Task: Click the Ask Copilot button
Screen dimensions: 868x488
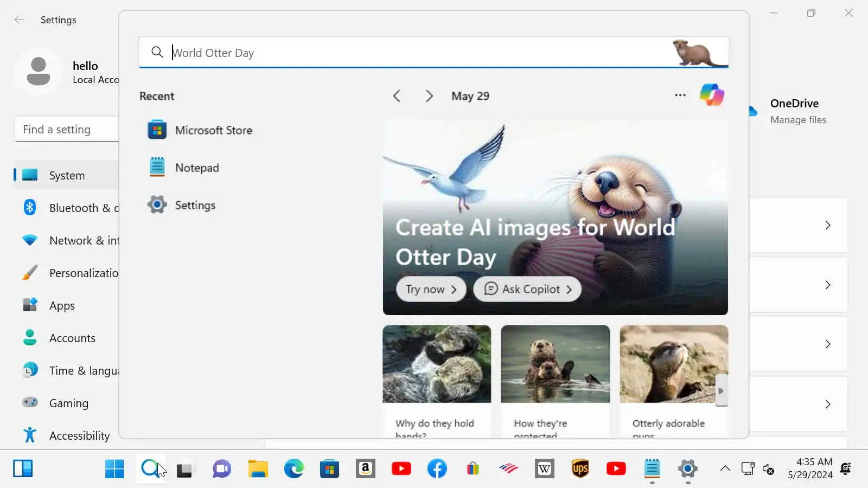Action: click(x=527, y=290)
